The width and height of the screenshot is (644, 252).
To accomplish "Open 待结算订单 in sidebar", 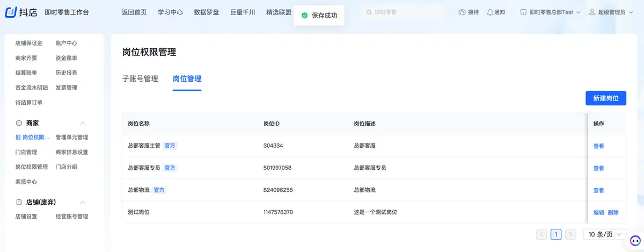I will 29,103.
